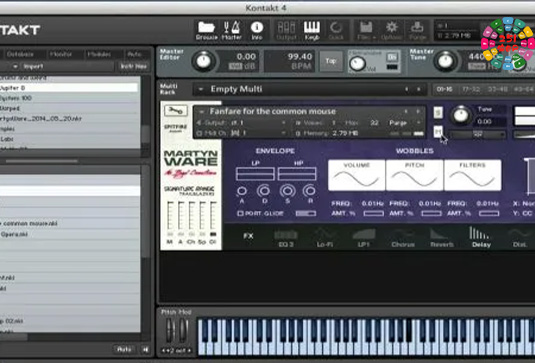This screenshot has width=535, height=363.
Task: Click the Sustain envelope knob
Action: point(288,190)
